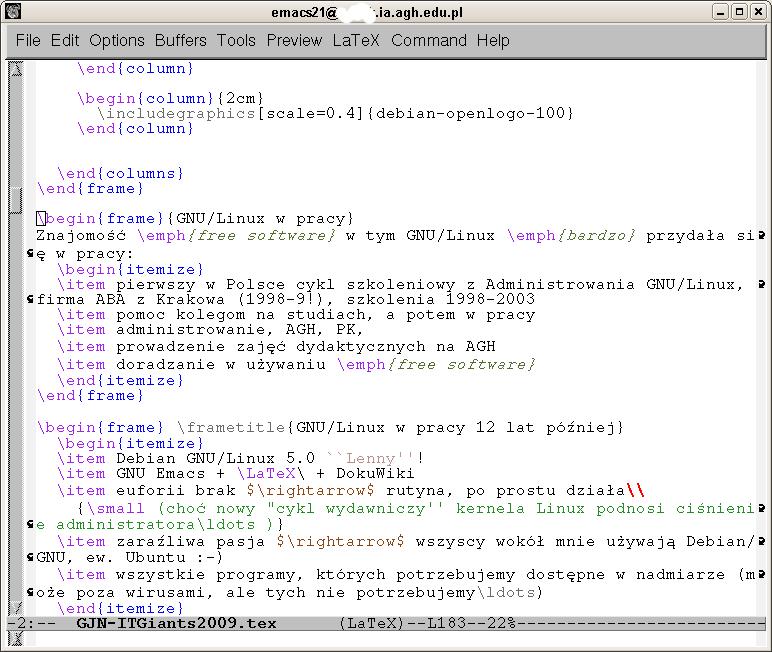Screen dimensions: 772x652
Task: Click the word 'DokuWiki'
Action: tap(375, 474)
